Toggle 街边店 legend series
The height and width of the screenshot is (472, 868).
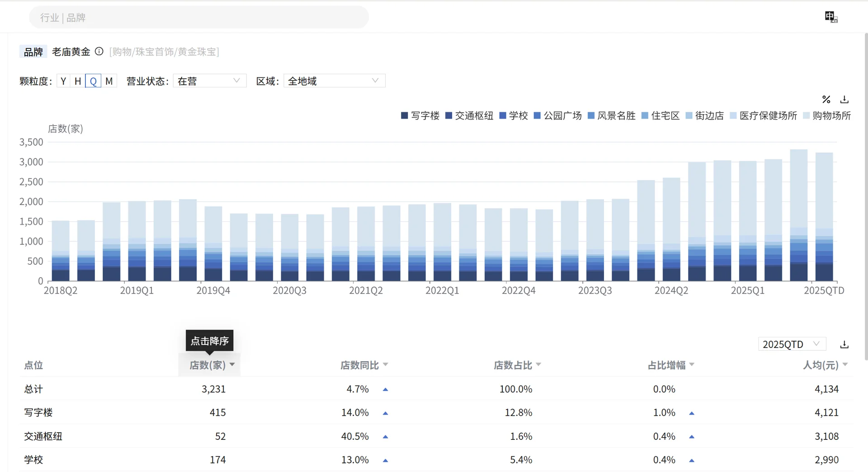click(x=705, y=115)
